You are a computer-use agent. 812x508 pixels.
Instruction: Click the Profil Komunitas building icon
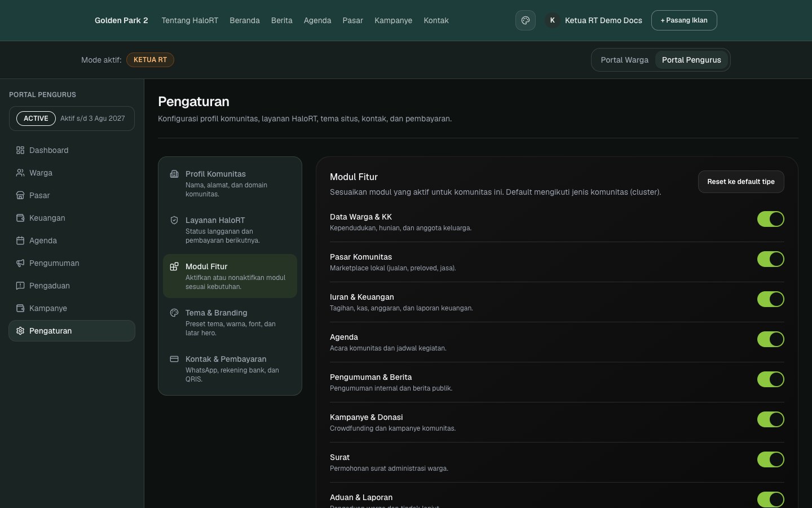[174, 174]
